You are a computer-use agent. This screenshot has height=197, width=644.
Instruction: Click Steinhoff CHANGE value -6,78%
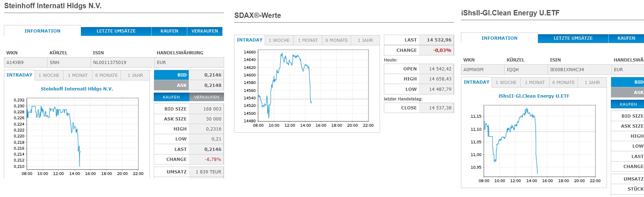pos(213,159)
